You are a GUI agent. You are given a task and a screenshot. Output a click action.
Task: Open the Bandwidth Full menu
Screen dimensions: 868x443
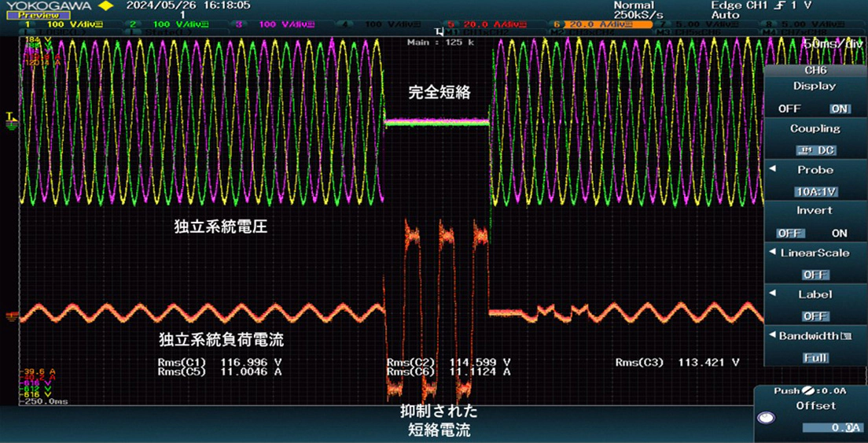point(815,347)
